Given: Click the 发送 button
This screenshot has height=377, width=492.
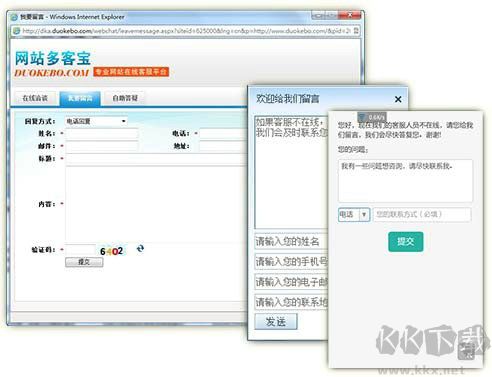Looking at the screenshot, I should click(x=276, y=322).
